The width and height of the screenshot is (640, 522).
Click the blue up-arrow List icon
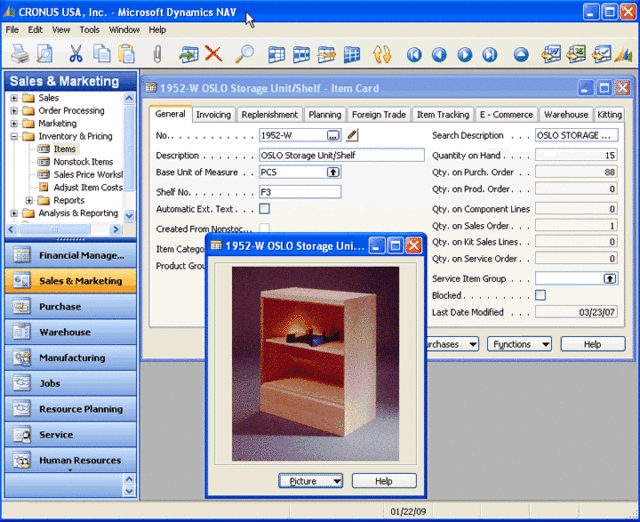[x=521, y=54]
